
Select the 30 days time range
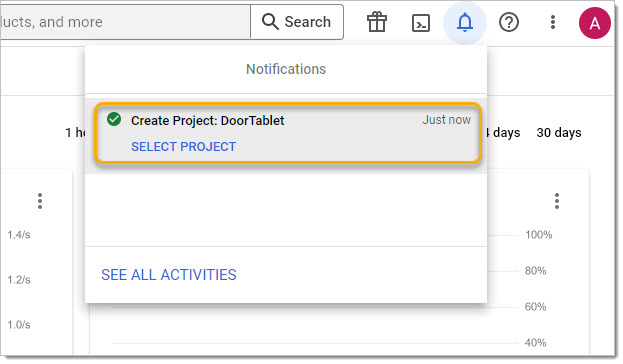(x=559, y=133)
